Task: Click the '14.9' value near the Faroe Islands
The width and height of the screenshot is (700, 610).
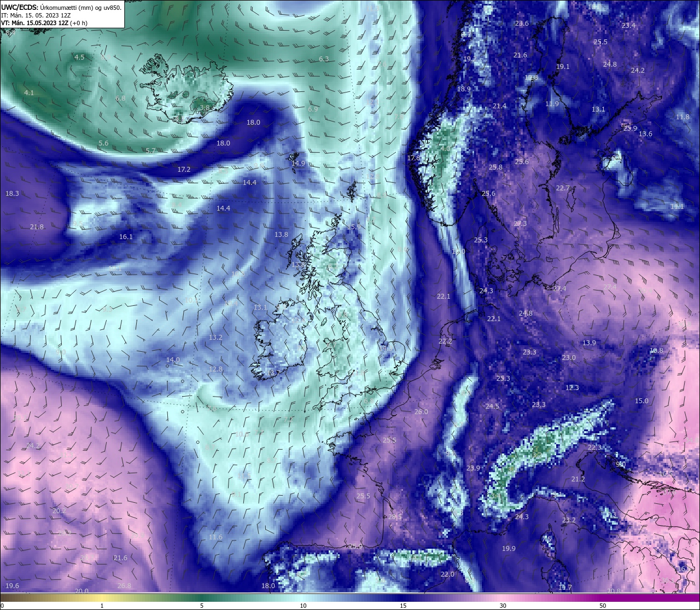Action: (x=298, y=164)
